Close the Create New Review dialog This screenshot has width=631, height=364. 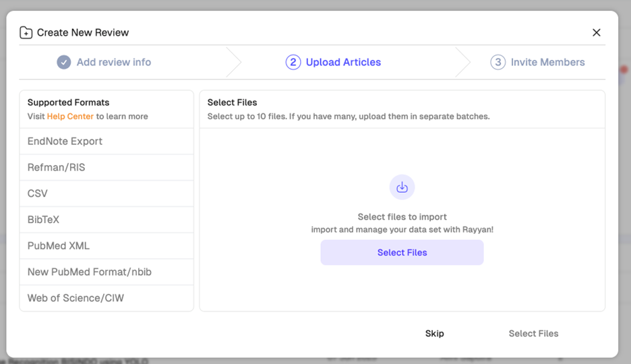tap(596, 32)
